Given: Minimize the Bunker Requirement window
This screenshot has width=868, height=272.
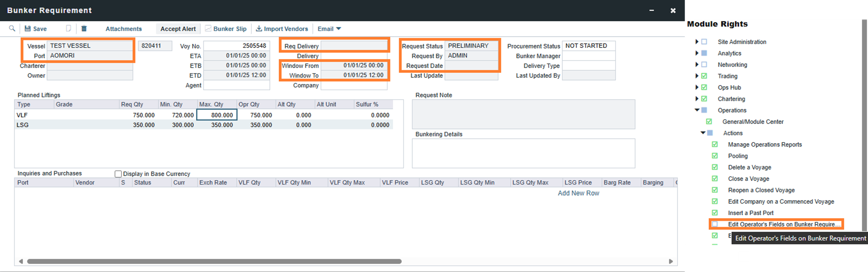Looking at the screenshot, I should 651,10.
